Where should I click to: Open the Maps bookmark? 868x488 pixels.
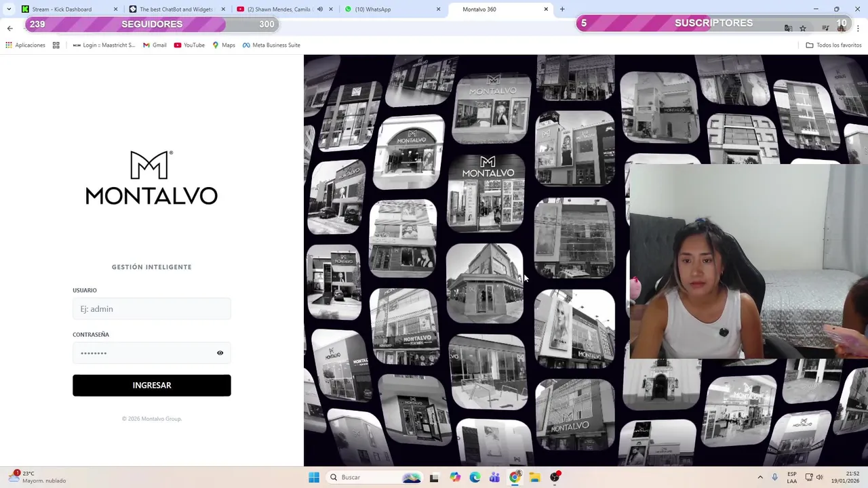pyautogui.click(x=224, y=45)
